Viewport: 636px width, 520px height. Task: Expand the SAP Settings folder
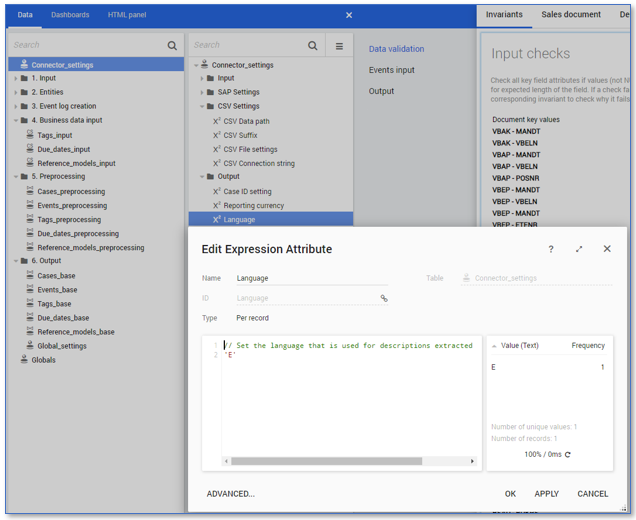pyautogui.click(x=202, y=92)
